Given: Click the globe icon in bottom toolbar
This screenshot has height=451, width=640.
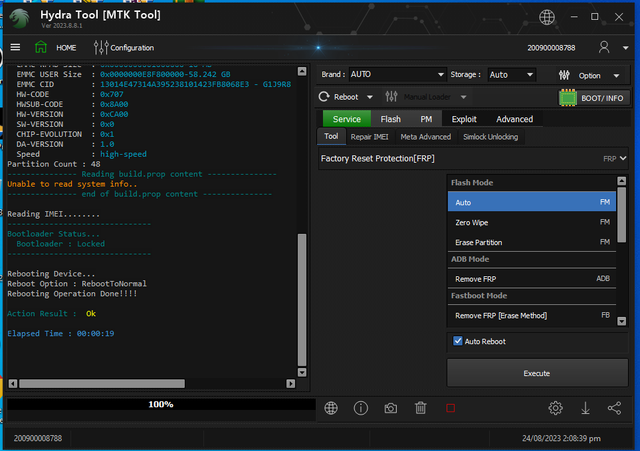Looking at the screenshot, I should click(331, 408).
